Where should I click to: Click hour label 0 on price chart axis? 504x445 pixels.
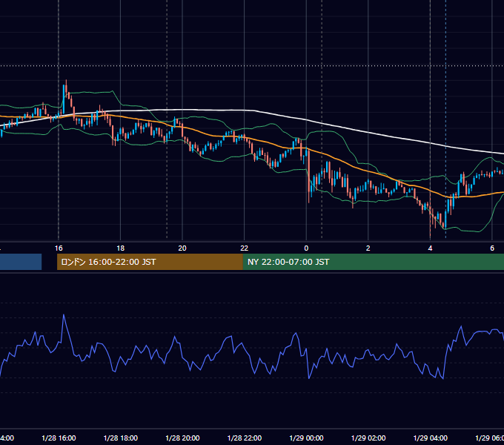[306, 248]
